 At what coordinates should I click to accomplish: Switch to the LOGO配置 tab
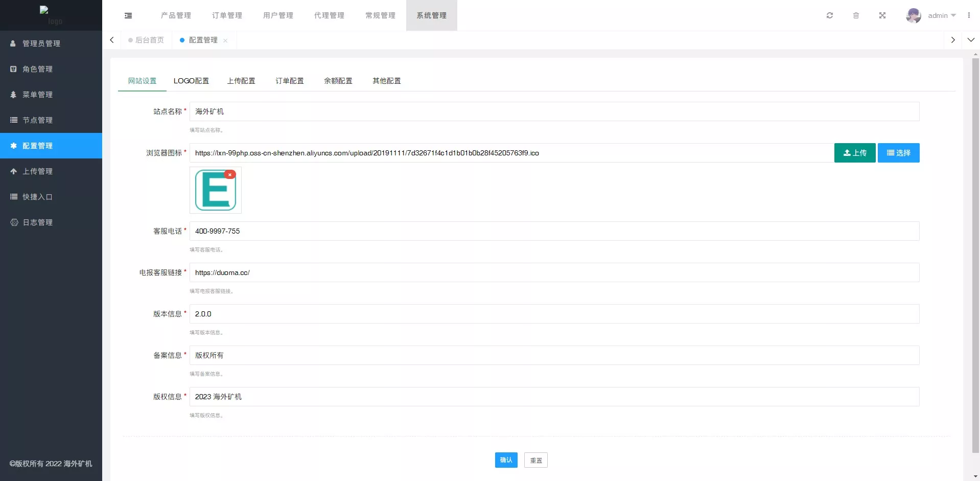coord(191,81)
